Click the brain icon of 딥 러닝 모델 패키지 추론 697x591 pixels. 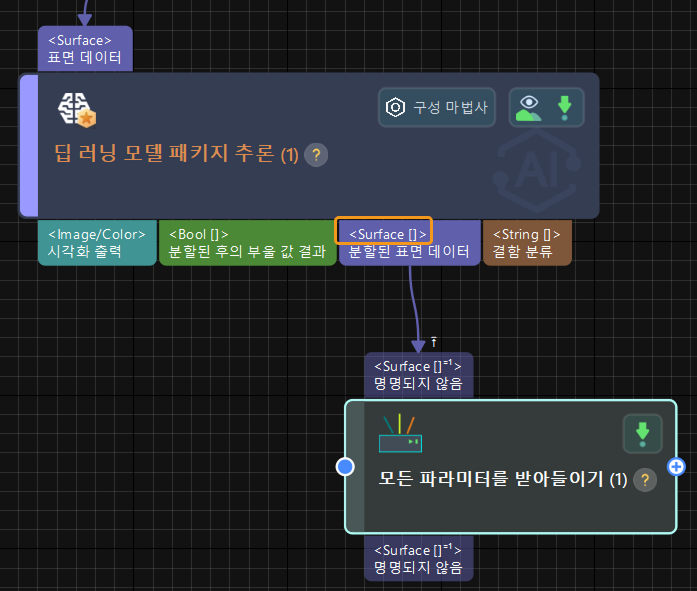click(76, 110)
